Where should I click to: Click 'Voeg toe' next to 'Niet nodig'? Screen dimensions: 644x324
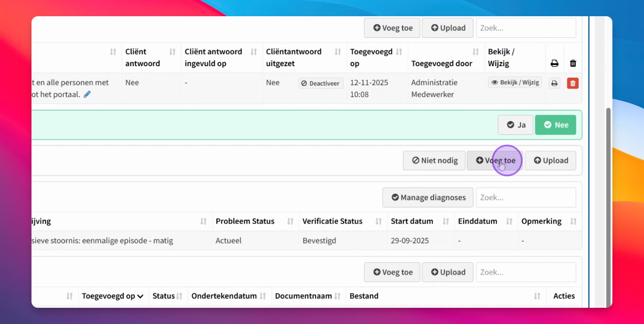point(495,161)
